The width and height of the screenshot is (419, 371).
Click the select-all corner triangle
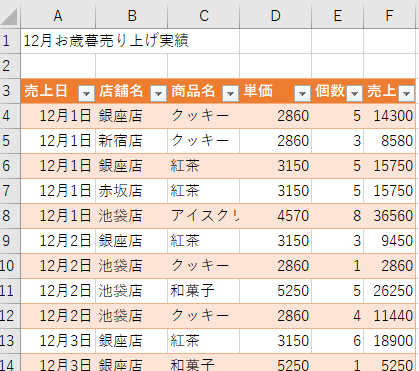coord(10,16)
